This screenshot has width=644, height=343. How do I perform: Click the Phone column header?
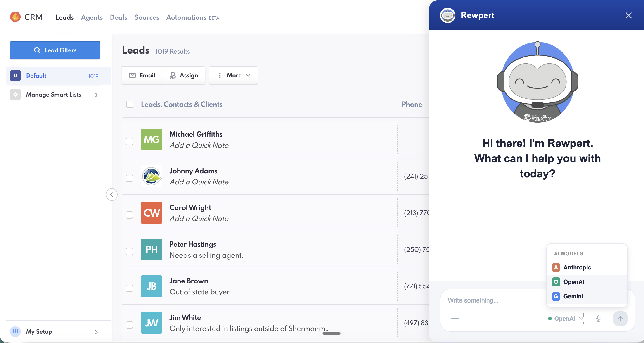412,104
